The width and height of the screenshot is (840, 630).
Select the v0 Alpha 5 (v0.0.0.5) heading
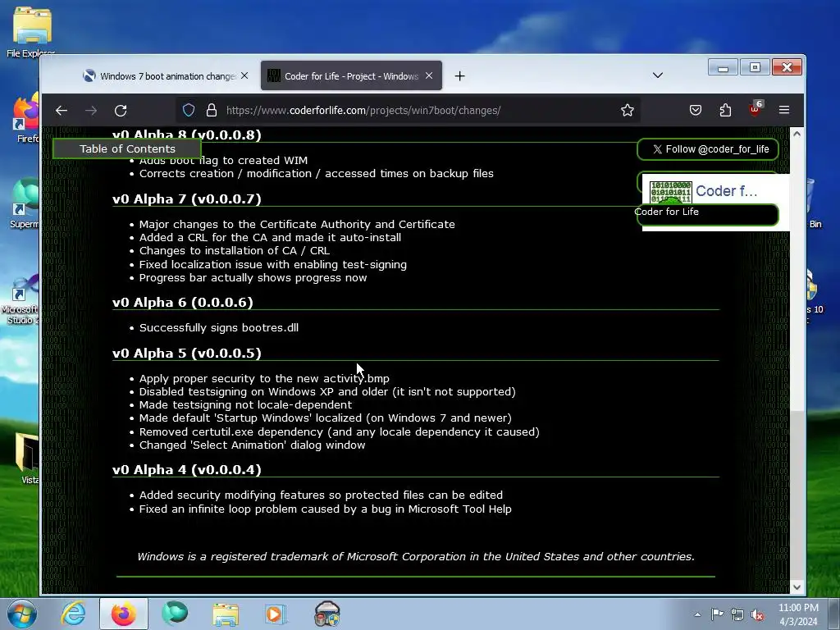[x=187, y=354]
